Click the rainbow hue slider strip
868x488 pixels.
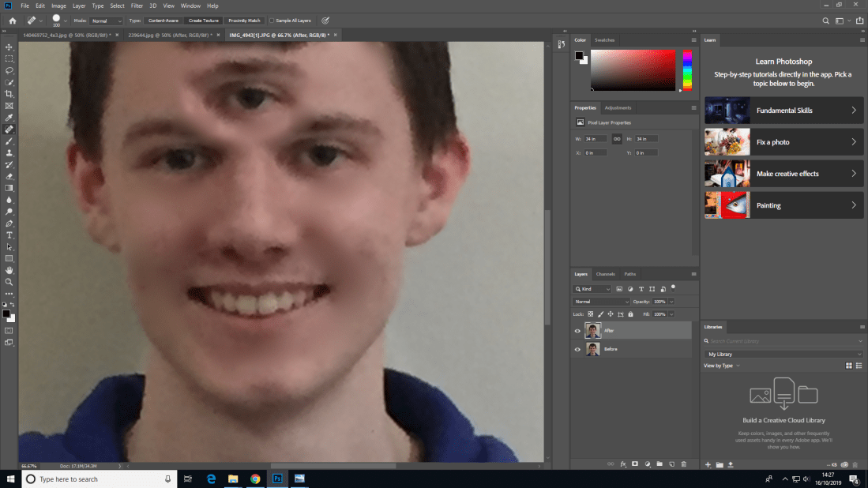pos(687,70)
